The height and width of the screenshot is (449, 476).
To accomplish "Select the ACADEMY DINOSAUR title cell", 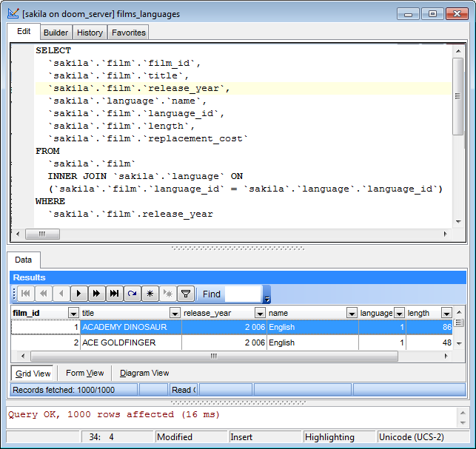I will [131, 327].
